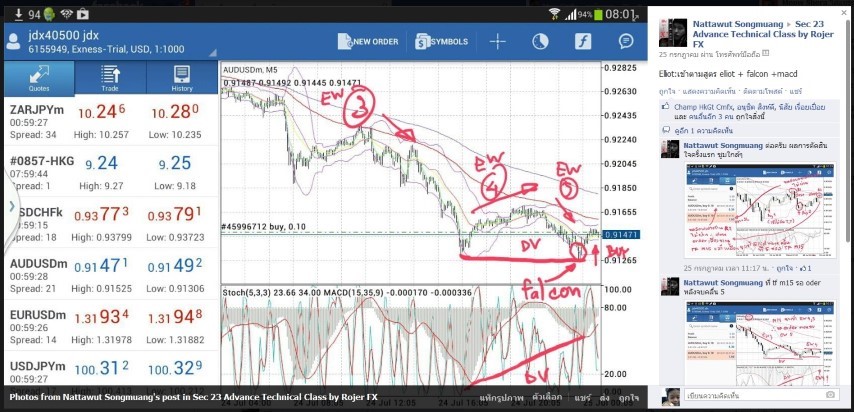
Task: Activate the crosshair tool in the MetaTrader toolbar
Action: (497, 41)
